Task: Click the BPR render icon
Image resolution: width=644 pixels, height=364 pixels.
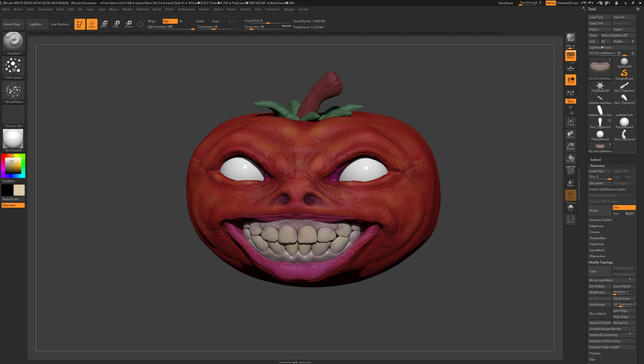Action: [570, 37]
